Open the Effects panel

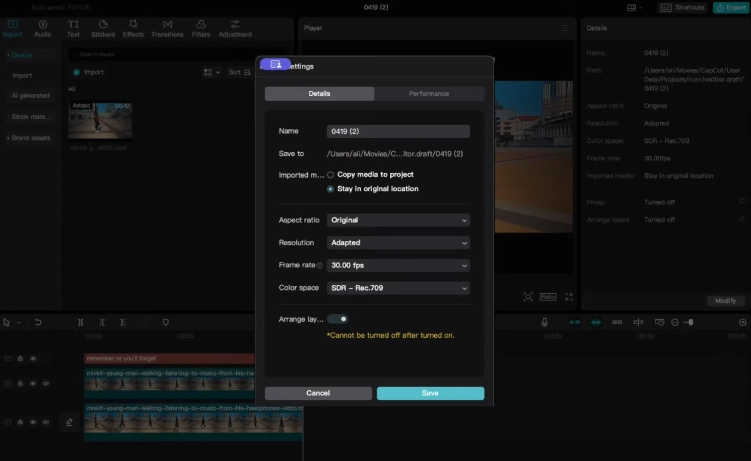(x=133, y=28)
